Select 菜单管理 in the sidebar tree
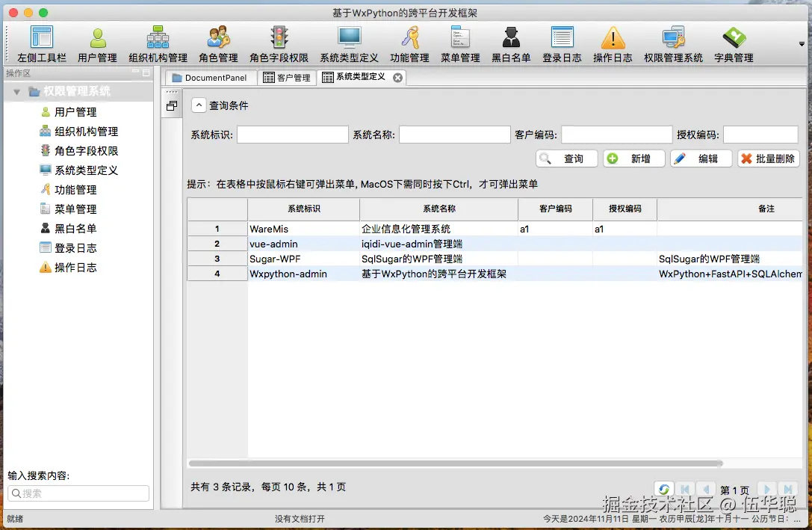 click(x=75, y=209)
